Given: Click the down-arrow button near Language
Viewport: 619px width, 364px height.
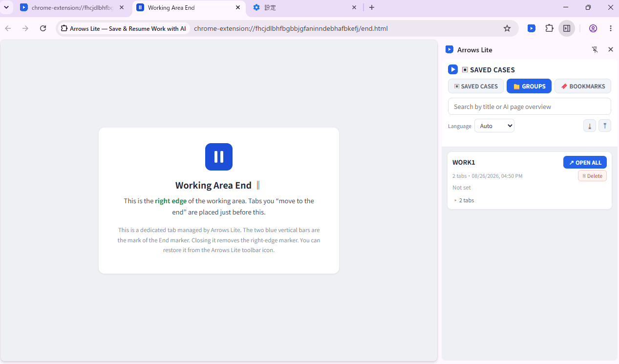Looking at the screenshot, I should pyautogui.click(x=590, y=126).
